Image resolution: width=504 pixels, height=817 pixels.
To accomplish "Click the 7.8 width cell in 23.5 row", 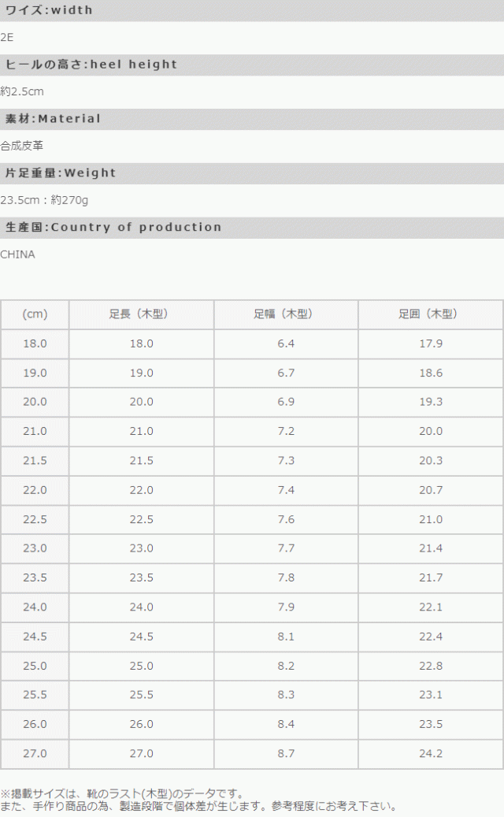I will coord(285,577).
